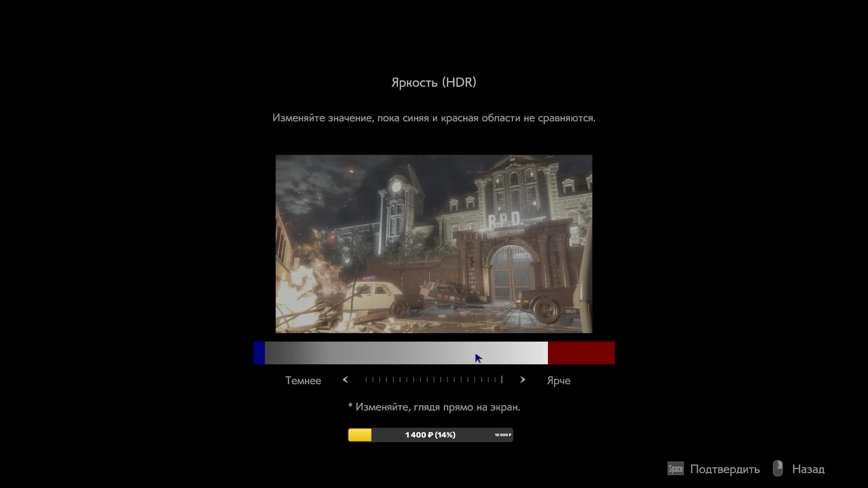Click the Темнее label
The width and height of the screenshot is (868, 488).
303,381
